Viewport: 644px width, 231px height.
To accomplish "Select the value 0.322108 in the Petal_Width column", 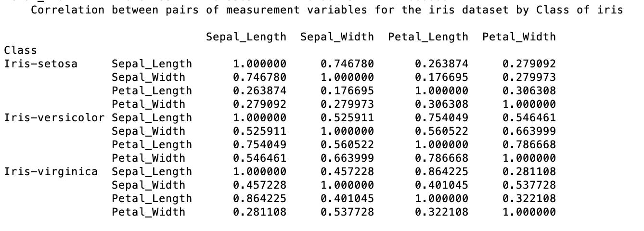I will [x=529, y=198].
